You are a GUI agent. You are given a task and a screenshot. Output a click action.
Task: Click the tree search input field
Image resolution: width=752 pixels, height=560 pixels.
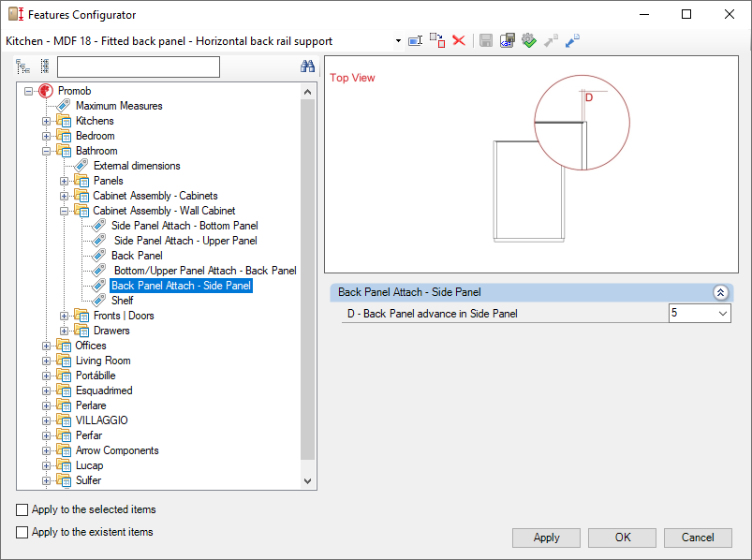pos(139,66)
